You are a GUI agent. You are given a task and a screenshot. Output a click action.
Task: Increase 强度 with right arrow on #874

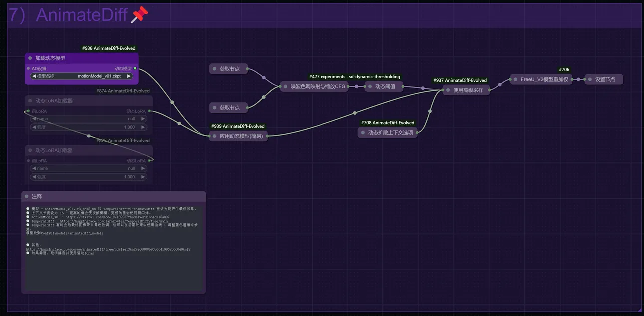click(x=143, y=127)
